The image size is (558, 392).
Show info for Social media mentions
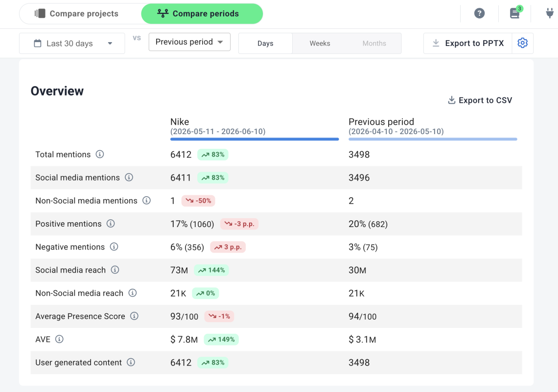click(x=129, y=178)
